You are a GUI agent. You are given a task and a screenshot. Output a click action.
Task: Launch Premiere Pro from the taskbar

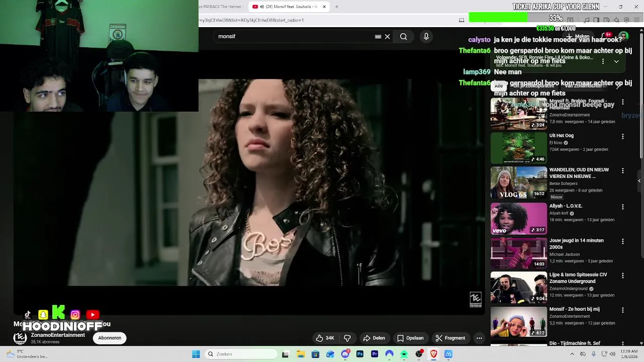pyautogui.click(x=374, y=354)
